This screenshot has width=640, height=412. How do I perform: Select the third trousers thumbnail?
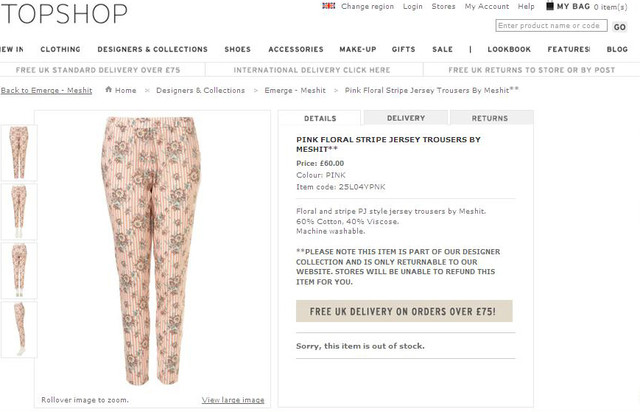click(x=19, y=270)
